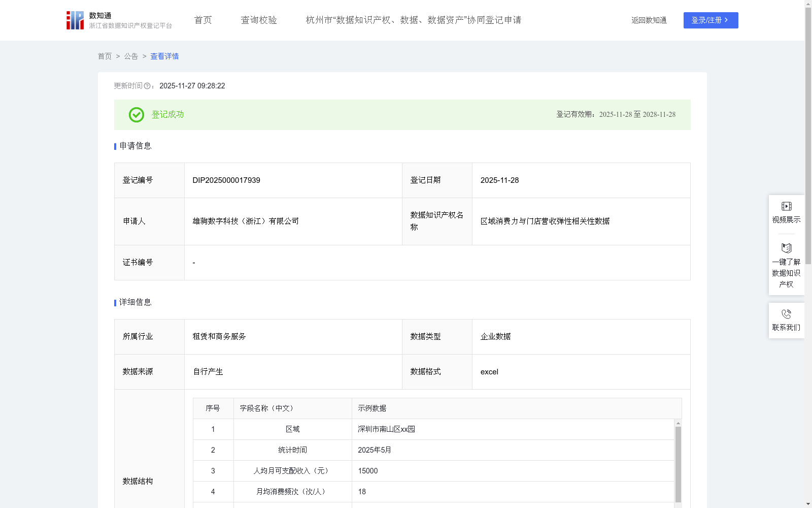812x508 pixels.
Task: Click the 字段名称（中文） column header
Action: tap(293, 408)
